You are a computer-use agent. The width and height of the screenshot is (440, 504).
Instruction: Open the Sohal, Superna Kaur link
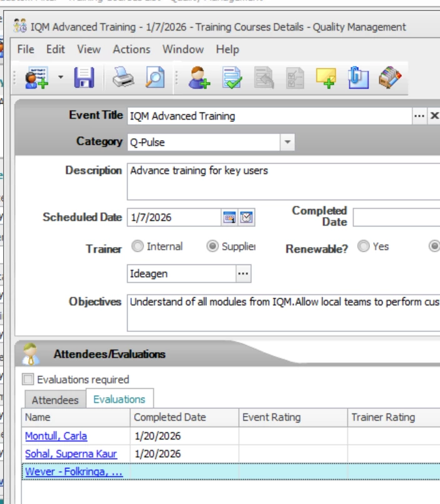(71, 454)
